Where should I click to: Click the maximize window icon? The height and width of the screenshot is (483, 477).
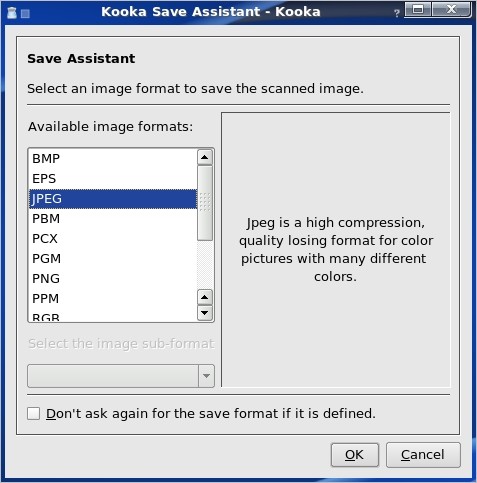tap(418, 9)
